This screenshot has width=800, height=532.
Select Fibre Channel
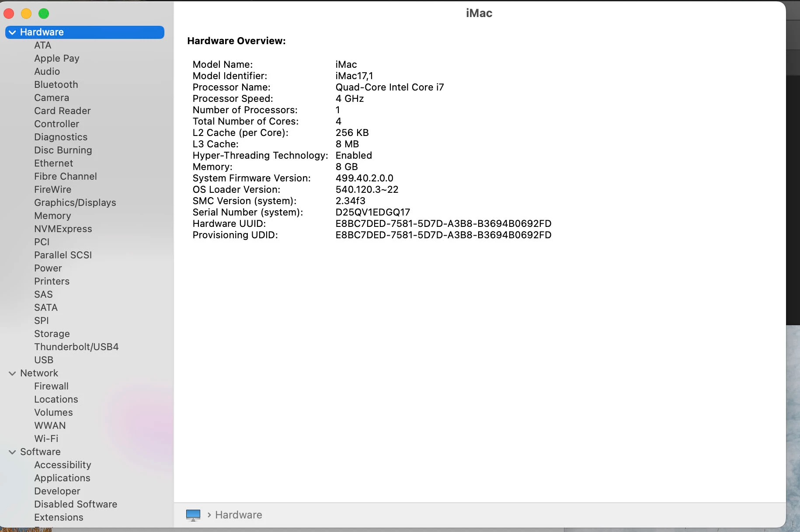pyautogui.click(x=66, y=177)
